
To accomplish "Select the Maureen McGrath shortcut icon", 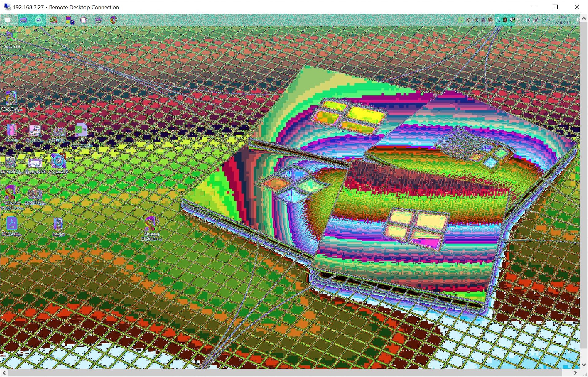I will (x=151, y=228).
